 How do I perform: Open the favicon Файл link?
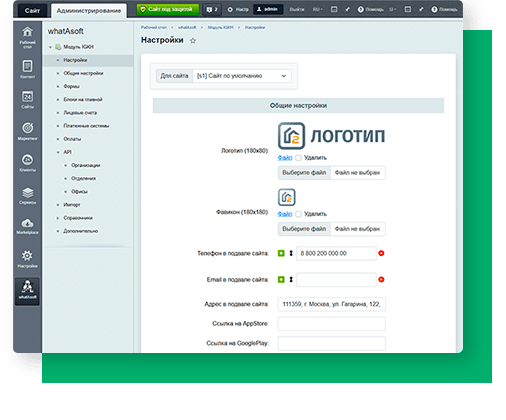285,214
